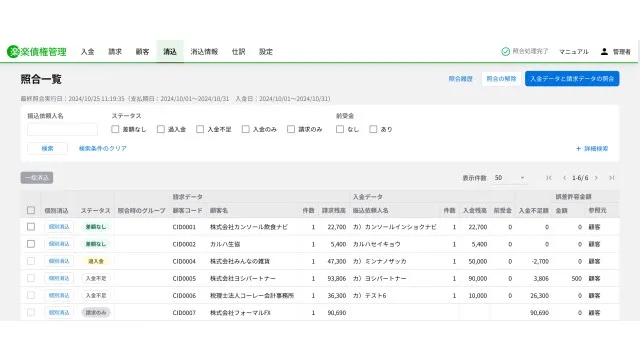Image resolution: width=640 pixels, height=360 pixels.
Task: Open the 管理者 user profile icon
Action: pos(604,51)
